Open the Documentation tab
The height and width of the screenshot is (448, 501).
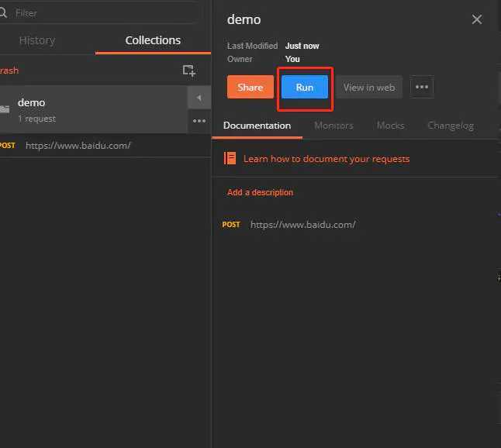tap(257, 126)
